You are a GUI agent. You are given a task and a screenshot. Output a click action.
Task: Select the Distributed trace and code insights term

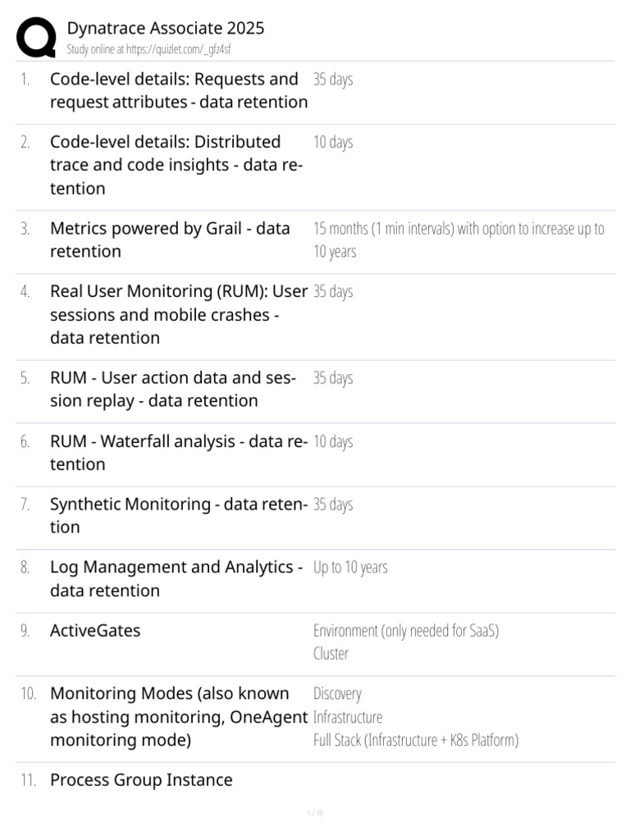pos(176,165)
